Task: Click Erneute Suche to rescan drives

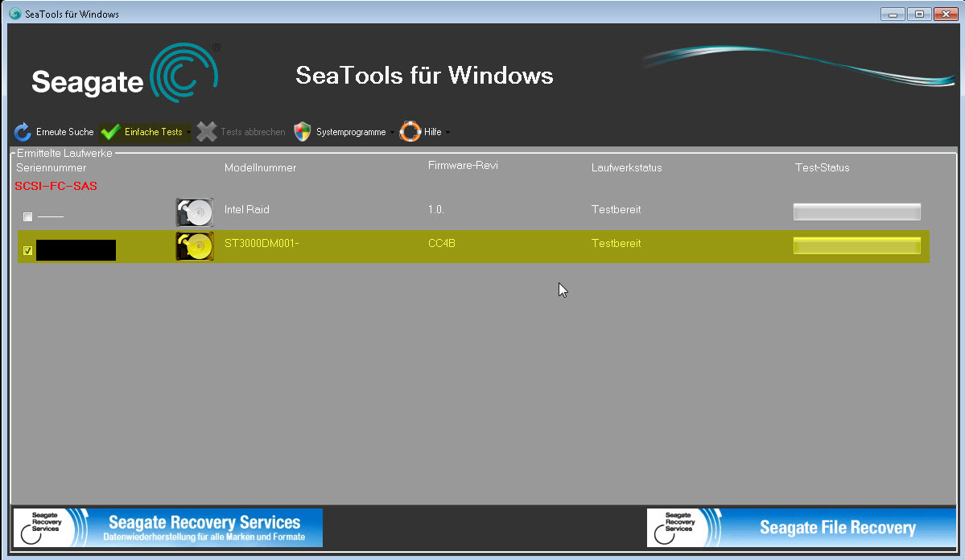Action: tap(64, 132)
